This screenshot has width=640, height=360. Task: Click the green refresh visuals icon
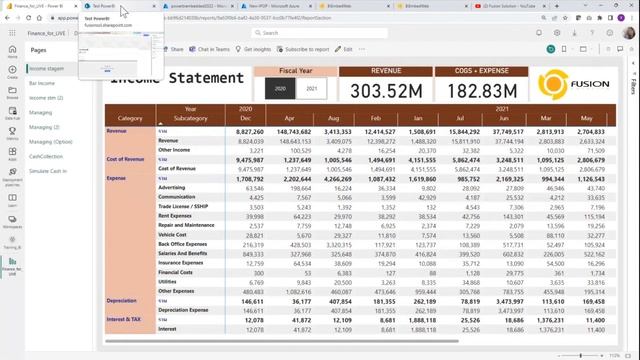(551, 49)
